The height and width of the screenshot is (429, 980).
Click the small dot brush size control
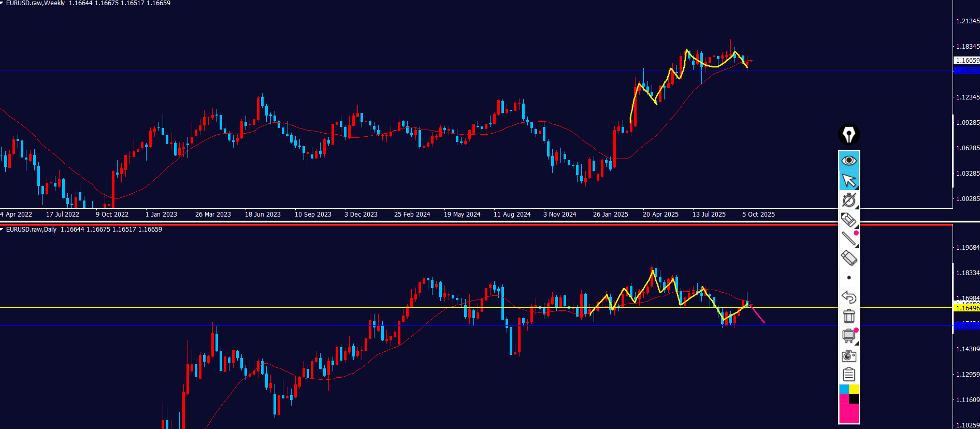point(848,278)
